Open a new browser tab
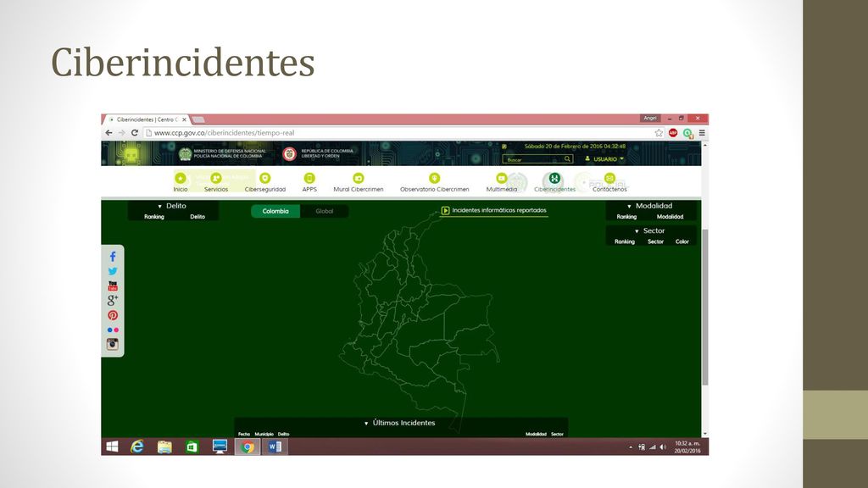 198,119
